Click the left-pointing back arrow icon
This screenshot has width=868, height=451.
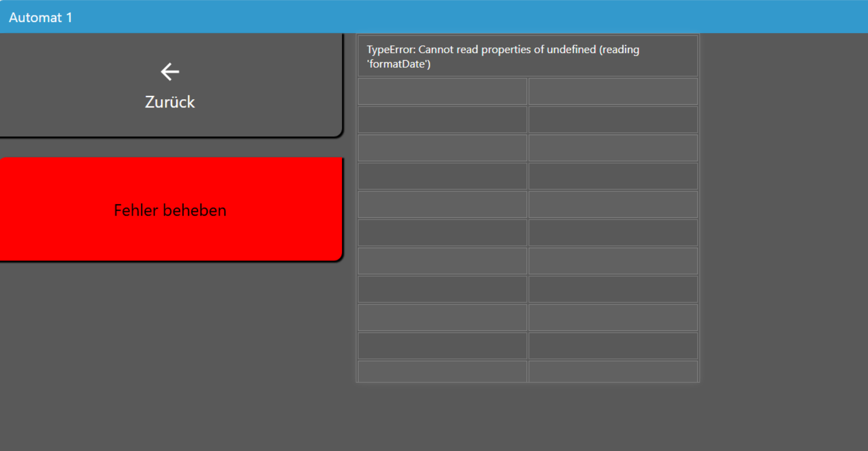pos(170,72)
